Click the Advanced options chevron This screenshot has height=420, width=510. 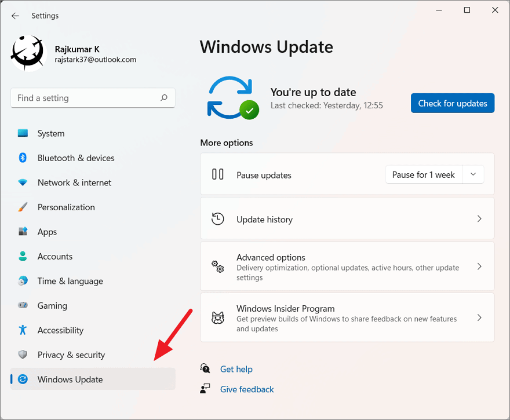(479, 266)
